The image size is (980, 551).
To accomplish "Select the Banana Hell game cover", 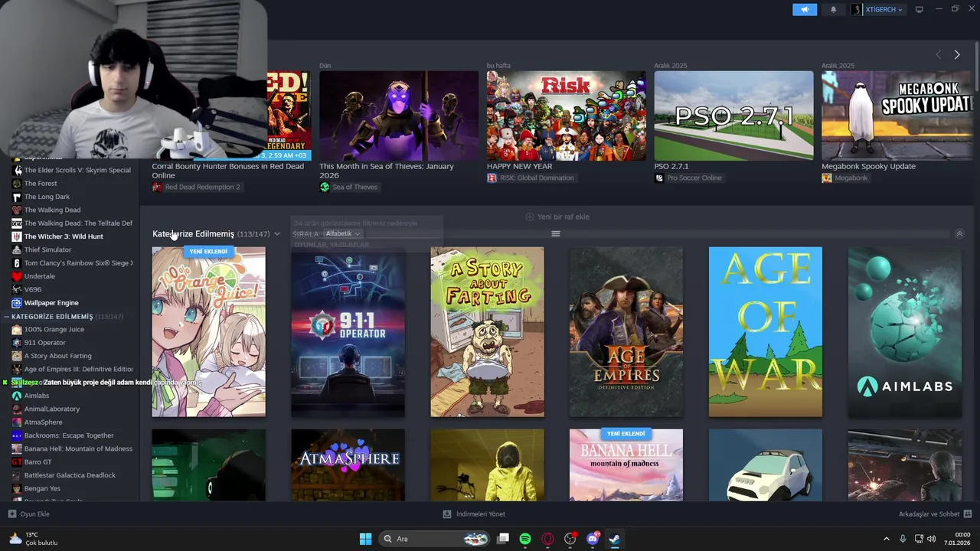I will click(x=626, y=465).
